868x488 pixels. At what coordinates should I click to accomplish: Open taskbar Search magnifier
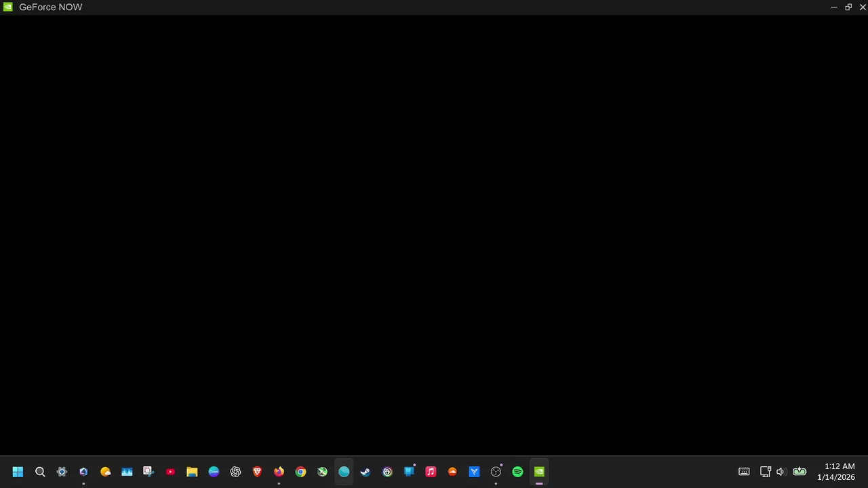point(40,472)
